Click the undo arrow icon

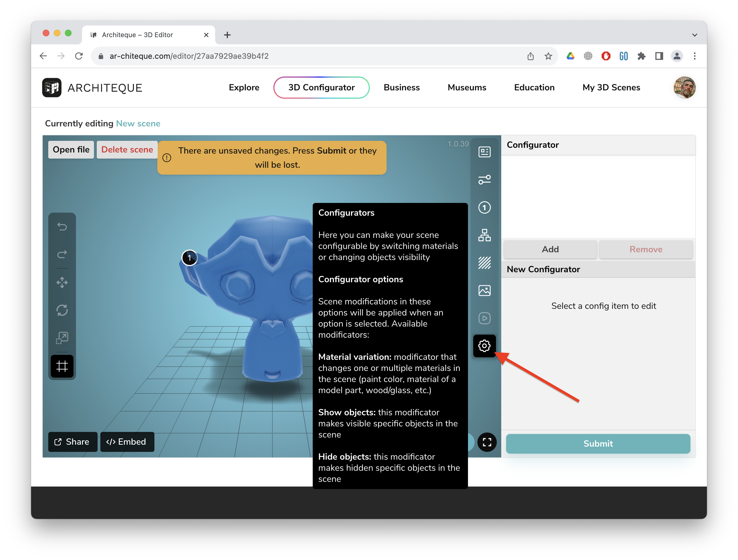click(x=62, y=227)
